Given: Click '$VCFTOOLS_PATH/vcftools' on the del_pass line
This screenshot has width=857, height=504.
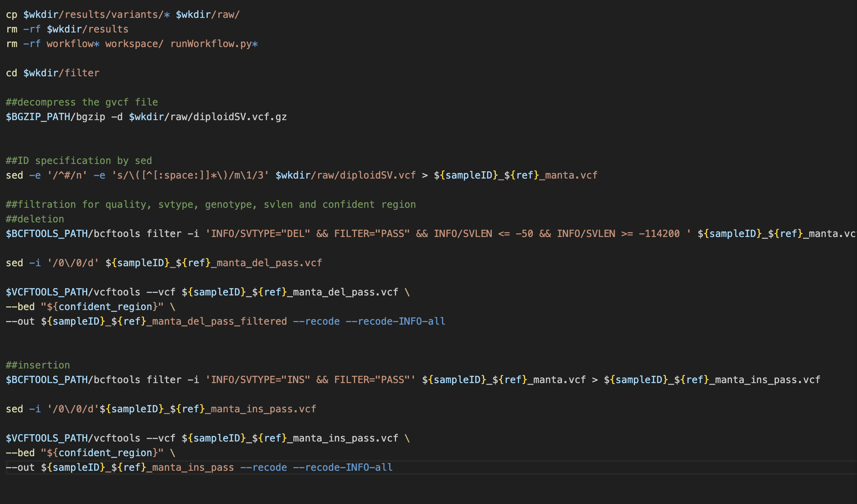Looking at the screenshot, I should pyautogui.click(x=73, y=292).
